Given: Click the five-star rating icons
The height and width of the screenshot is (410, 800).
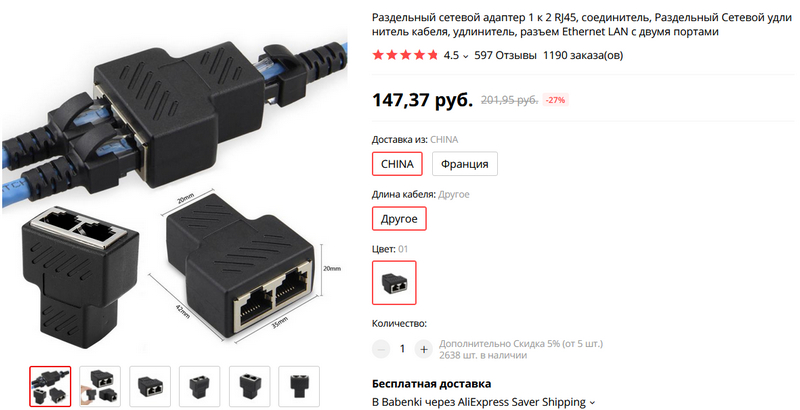Looking at the screenshot, I should [405, 55].
